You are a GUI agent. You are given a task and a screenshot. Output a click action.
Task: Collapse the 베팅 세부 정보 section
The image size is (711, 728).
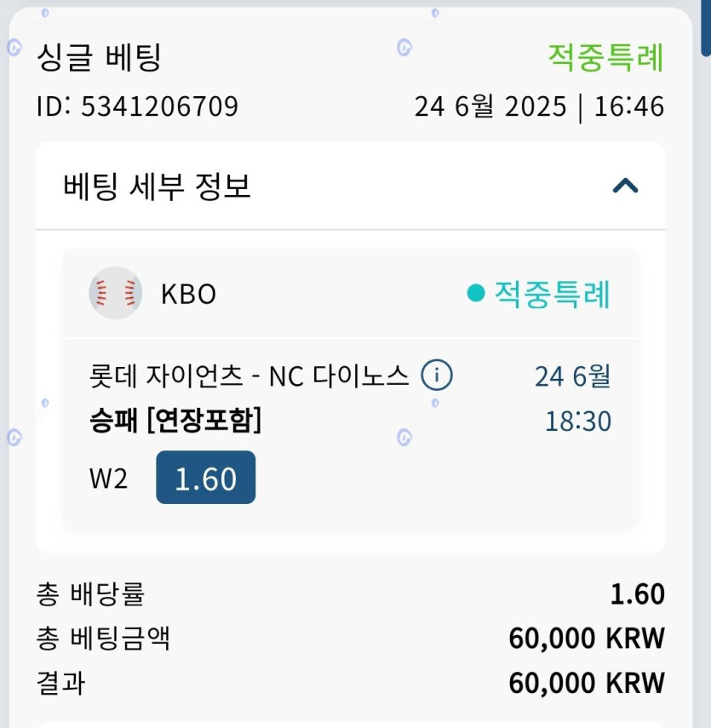click(x=625, y=186)
